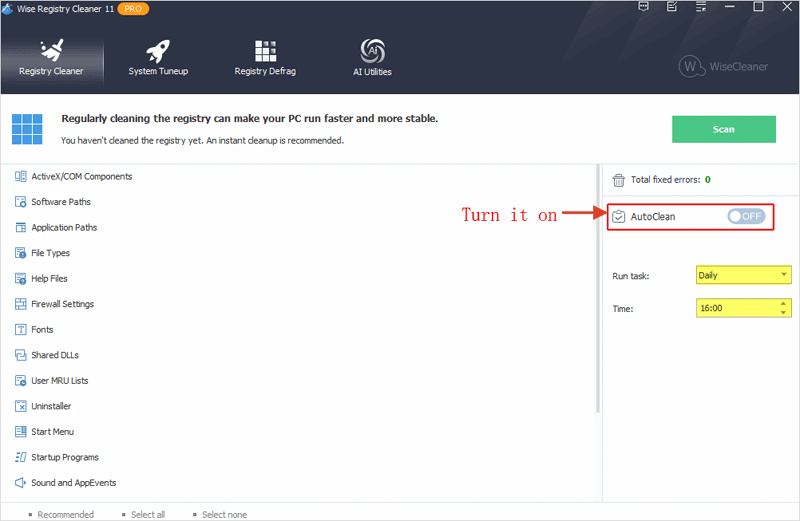Click the Uninstaller icon
800x521 pixels.
pos(20,406)
